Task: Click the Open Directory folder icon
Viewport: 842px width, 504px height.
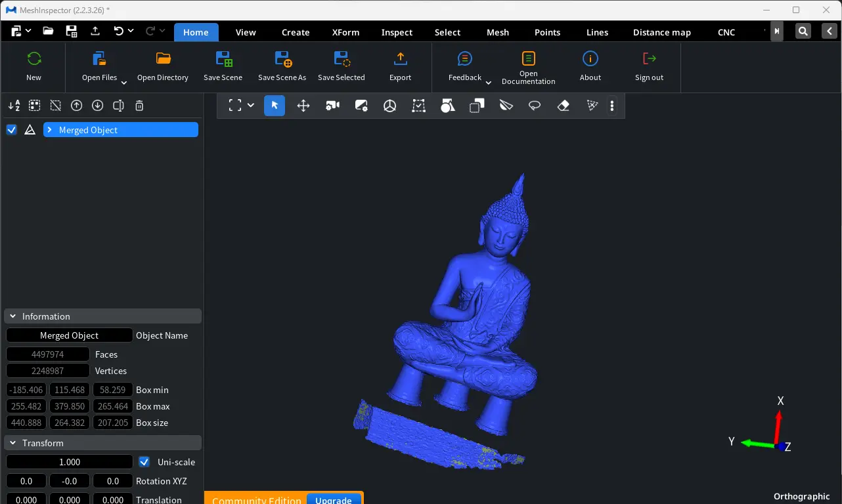Action: 163,58
